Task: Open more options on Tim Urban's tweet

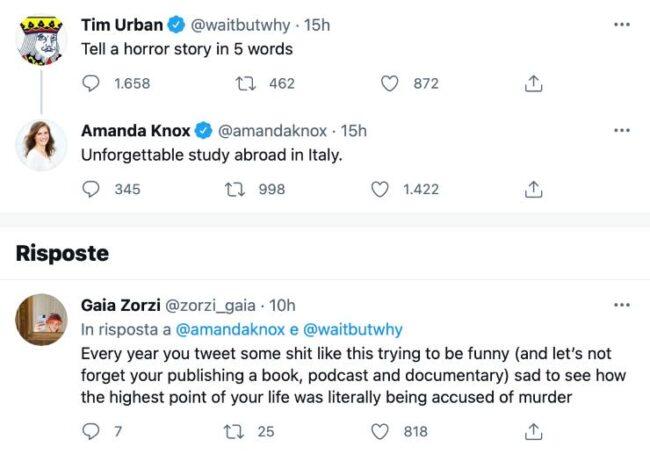Action: coord(622,21)
